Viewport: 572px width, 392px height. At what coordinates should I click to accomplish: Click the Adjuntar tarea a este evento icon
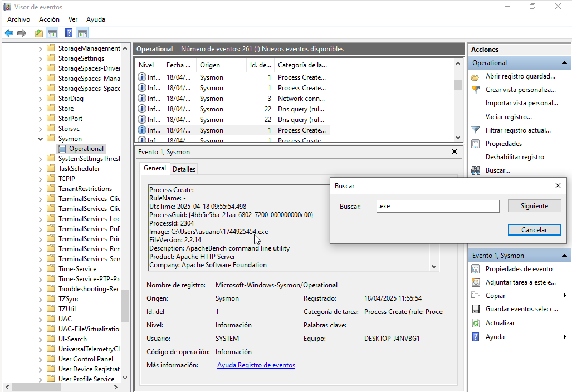[x=475, y=282]
